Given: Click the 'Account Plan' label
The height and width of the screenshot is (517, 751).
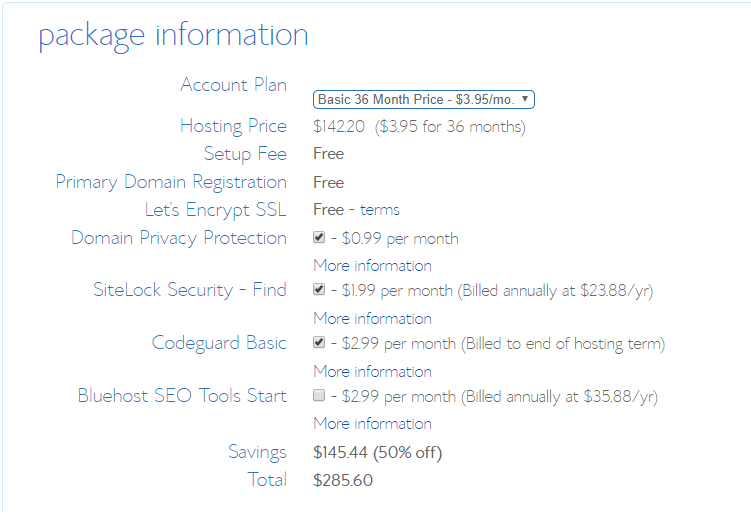Looking at the screenshot, I should click(234, 85).
